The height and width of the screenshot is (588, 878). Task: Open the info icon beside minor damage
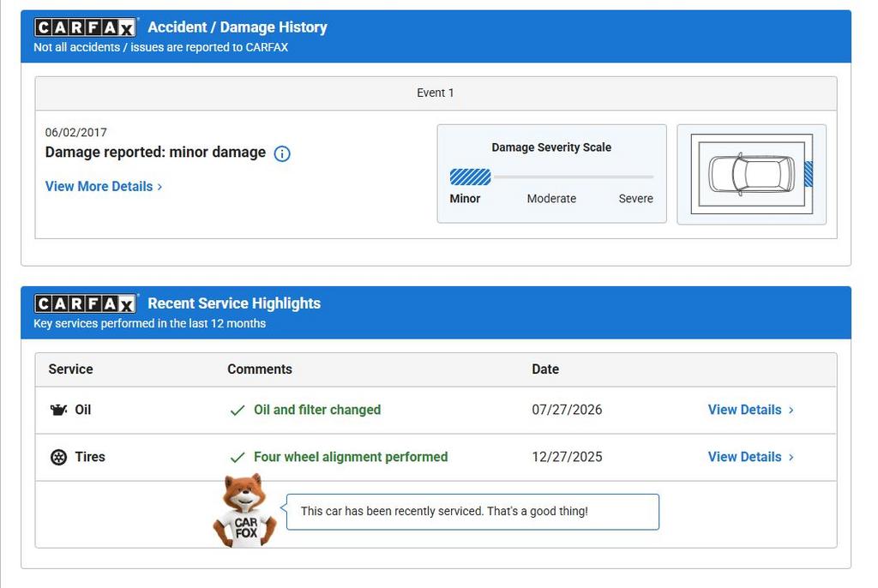point(282,153)
